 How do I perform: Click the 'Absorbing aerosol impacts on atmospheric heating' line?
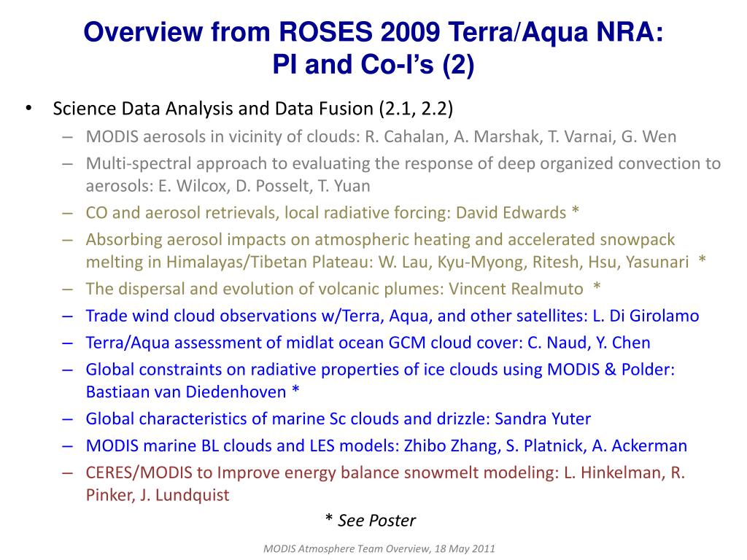point(380,239)
